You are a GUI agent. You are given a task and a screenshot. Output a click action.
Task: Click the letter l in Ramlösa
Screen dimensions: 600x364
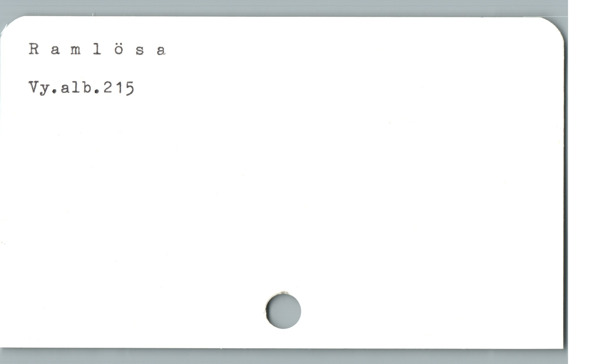coord(97,49)
